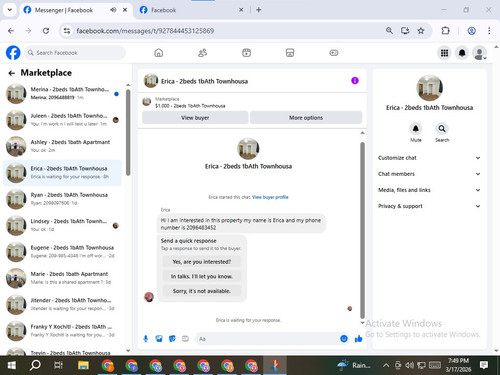Click the View buyer button
The image size is (500, 375).
pyautogui.click(x=195, y=118)
